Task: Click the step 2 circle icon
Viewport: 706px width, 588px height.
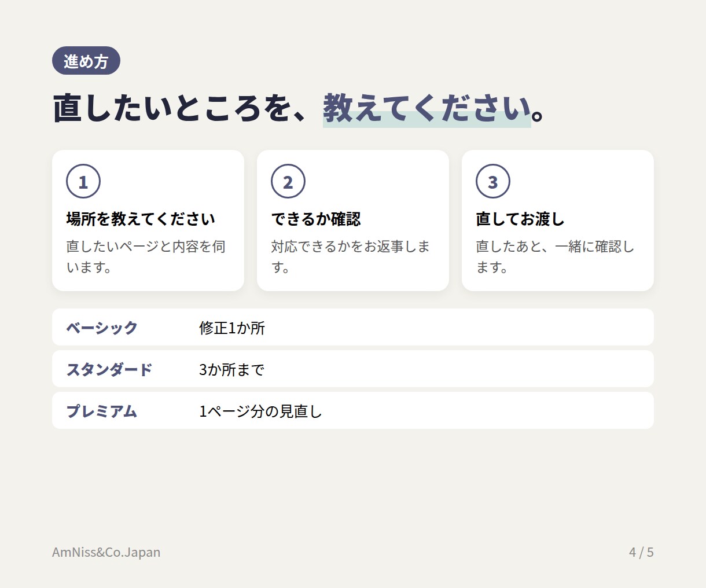Action: 288,181
